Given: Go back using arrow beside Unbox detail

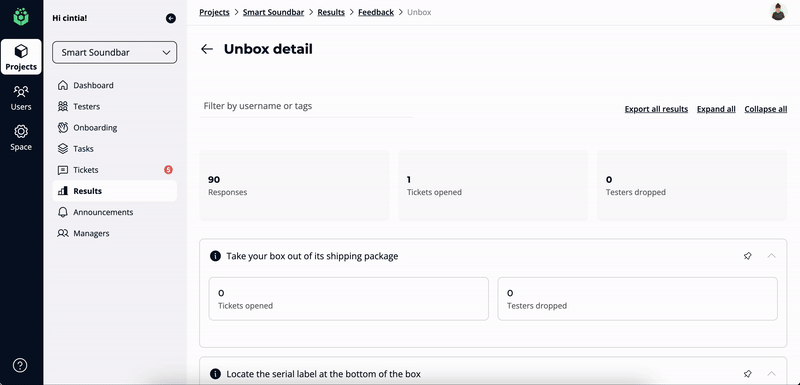Looking at the screenshot, I should [x=207, y=49].
